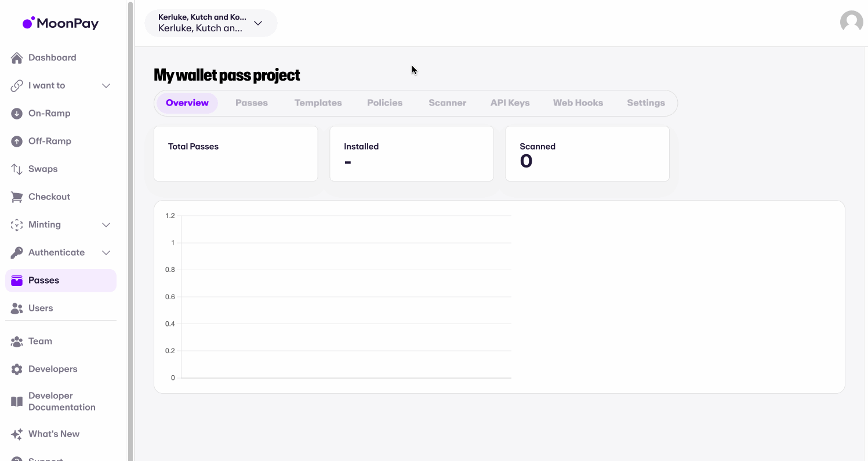Viewport: 868px width, 461px height.
Task: Go to the Users page
Action: click(x=41, y=308)
